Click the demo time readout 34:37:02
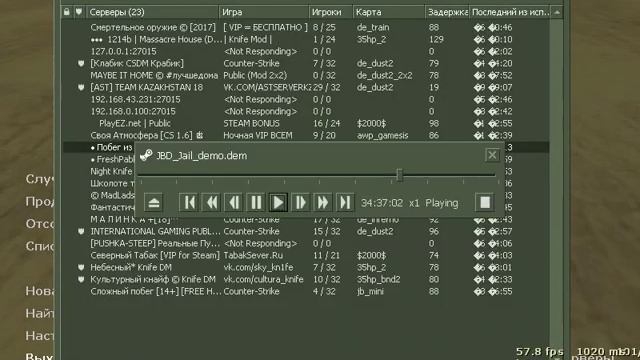This screenshot has width=640, height=360. point(382,203)
